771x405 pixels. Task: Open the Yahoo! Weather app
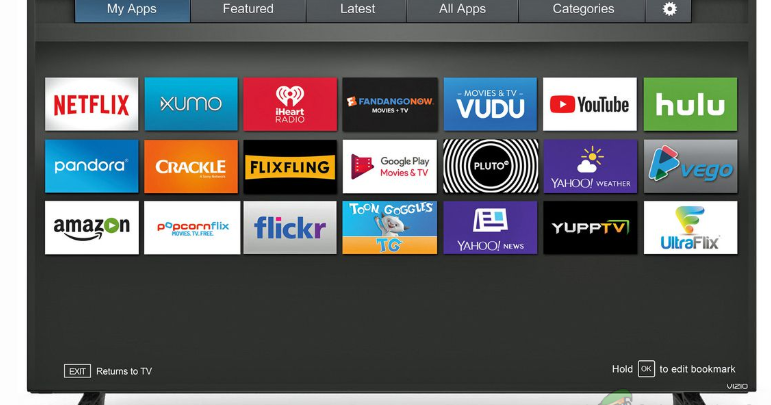(590, 166)
